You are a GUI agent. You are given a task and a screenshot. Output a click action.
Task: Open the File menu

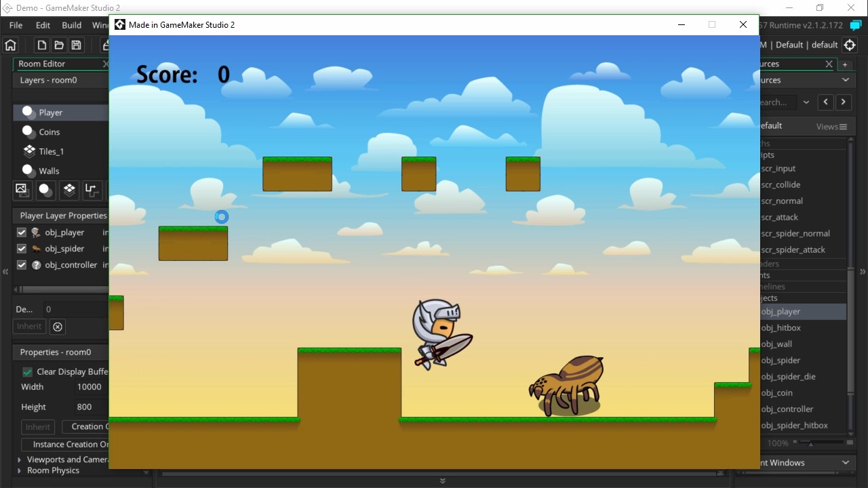(15, 25)
